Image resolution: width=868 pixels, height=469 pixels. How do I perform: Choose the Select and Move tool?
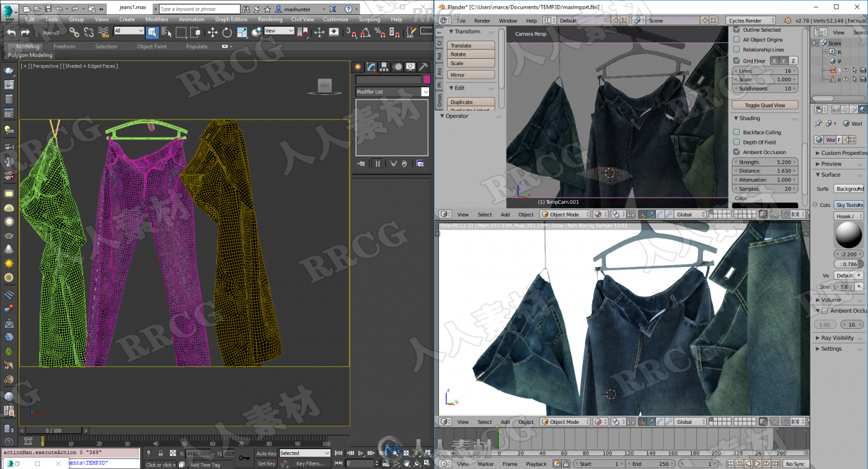(x=213, y=32)
